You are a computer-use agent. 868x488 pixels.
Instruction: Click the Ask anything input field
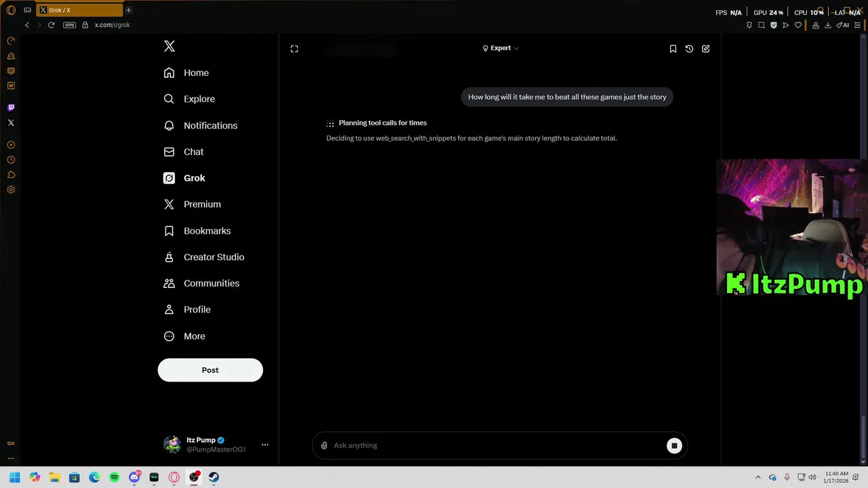pyautogui.click(x=498, y=445)
